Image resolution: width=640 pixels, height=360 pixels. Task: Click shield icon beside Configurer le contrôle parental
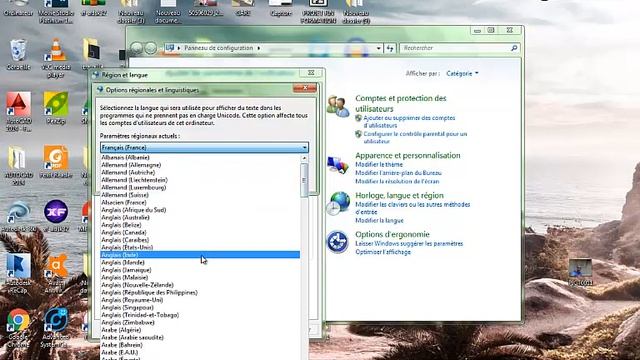click(358, 134)
